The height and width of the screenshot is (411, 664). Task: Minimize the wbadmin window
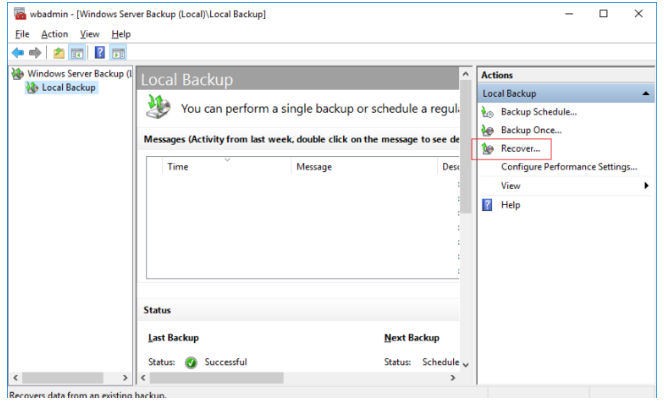(x=569, y=14)
